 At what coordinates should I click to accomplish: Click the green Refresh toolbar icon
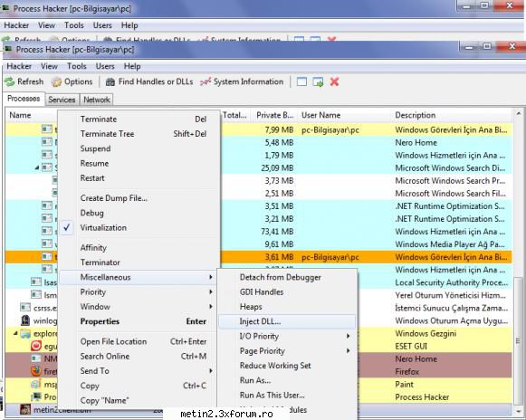click(x=9, y=81)
